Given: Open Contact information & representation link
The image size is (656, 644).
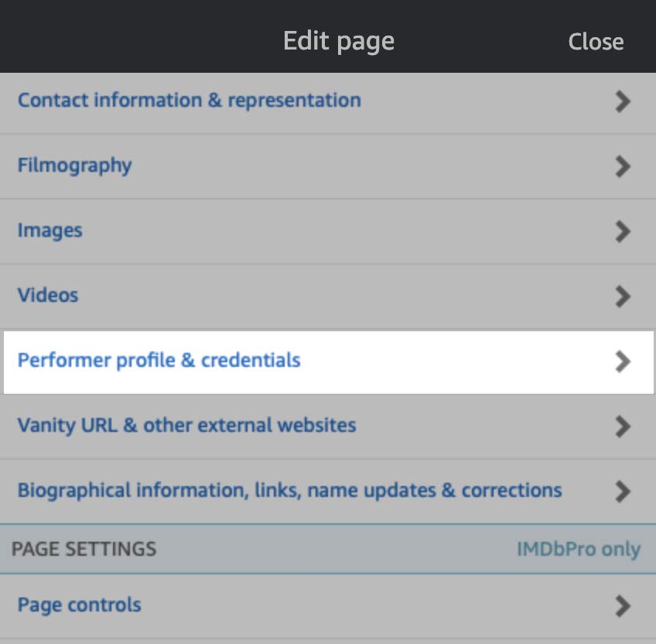Looking at the screenshot, I should click(x=189, y=101).
